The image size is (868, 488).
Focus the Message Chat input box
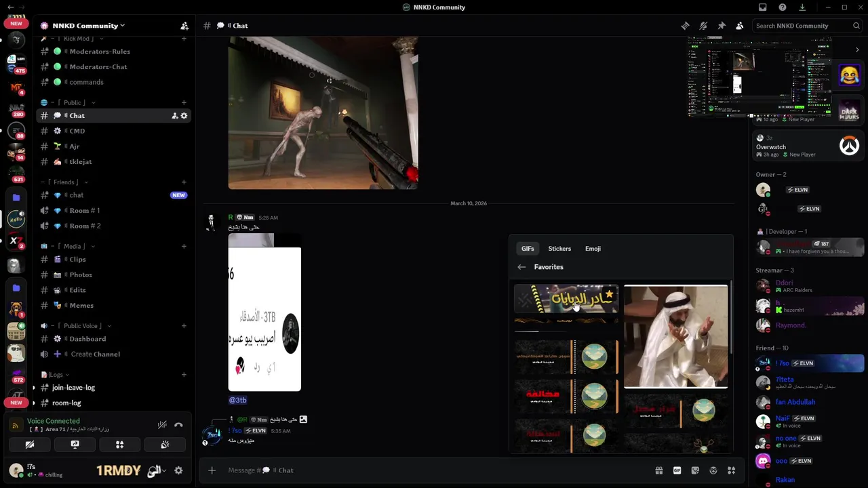pos(434,470)
